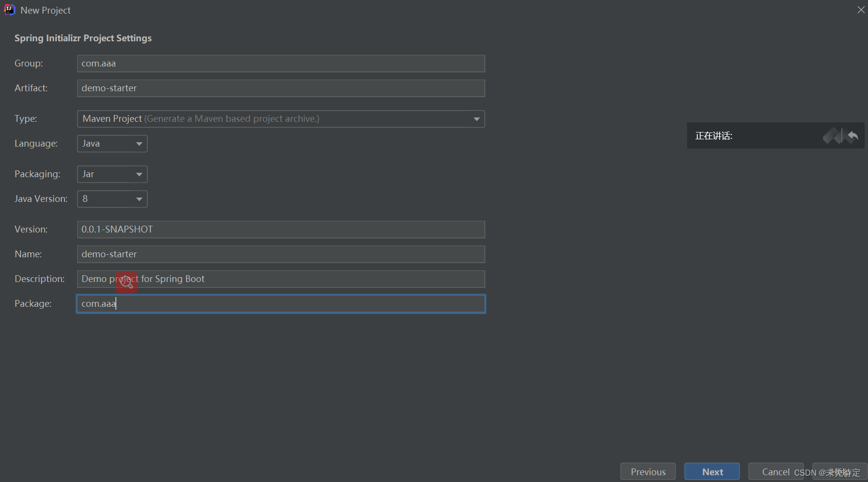This screenshot has width=868, height=482.
Task: Click the reply arrow in the speaking overlay
Action: coord(853,136)
